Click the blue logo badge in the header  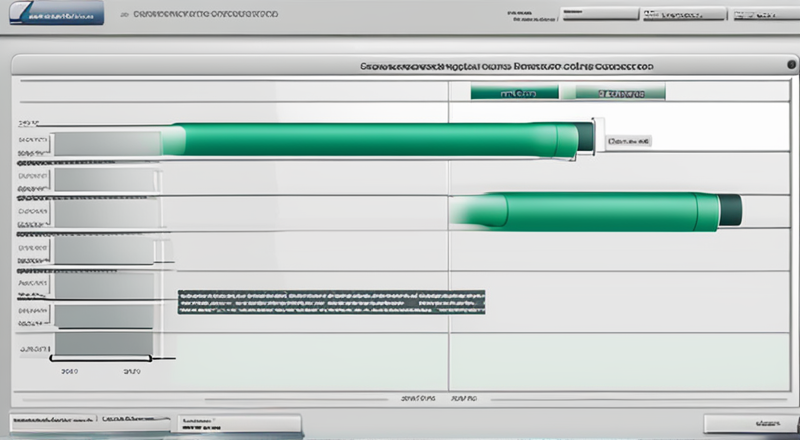(57, 14)
